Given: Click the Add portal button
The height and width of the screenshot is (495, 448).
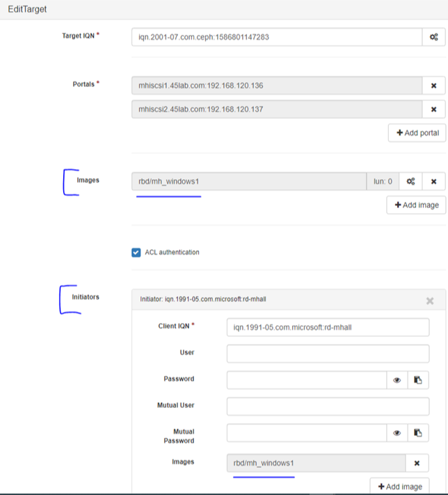Looking at the screenshot, I should point(417,133).
